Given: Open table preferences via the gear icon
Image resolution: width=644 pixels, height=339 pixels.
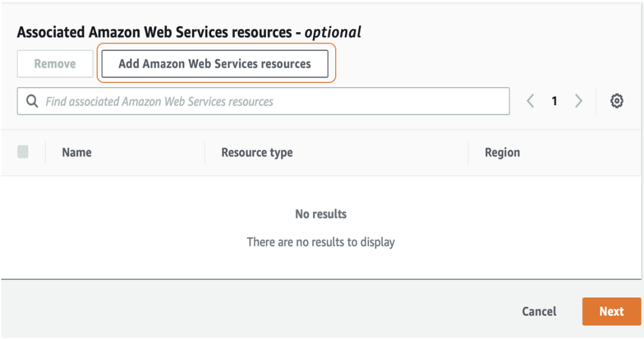Looking at the screenshot, I should tap(617, 101).
